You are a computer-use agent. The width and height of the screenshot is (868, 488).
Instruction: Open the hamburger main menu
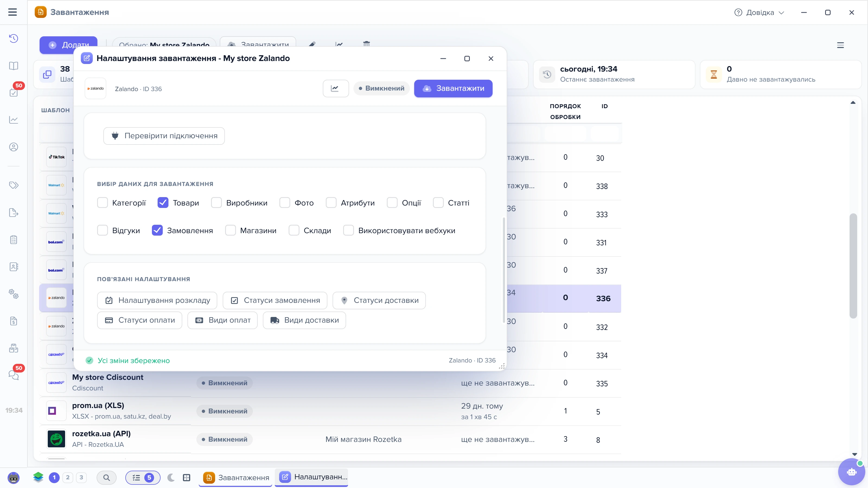coord(12,12)
